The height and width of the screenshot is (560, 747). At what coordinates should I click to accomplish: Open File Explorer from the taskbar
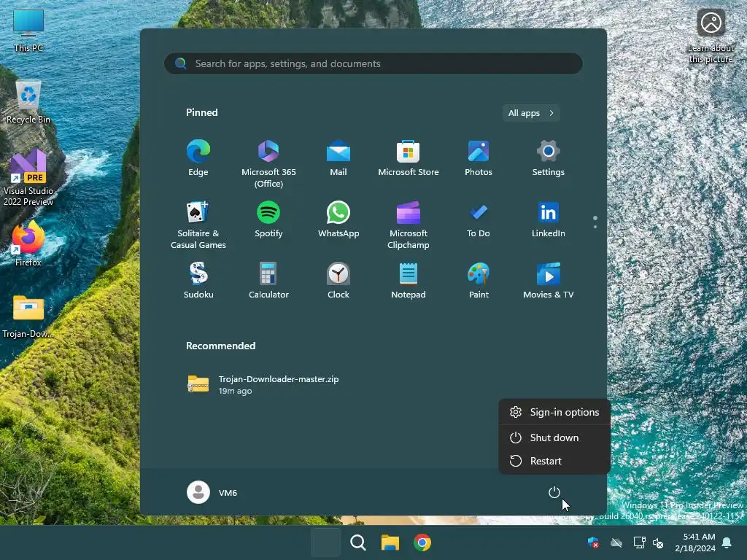click(x=390, y=542)
